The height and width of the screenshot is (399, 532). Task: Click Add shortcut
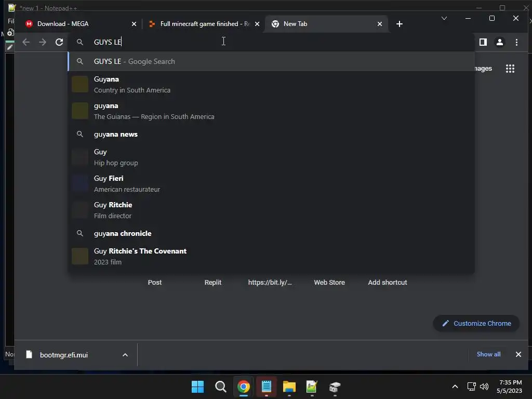[x=388, y=282]
